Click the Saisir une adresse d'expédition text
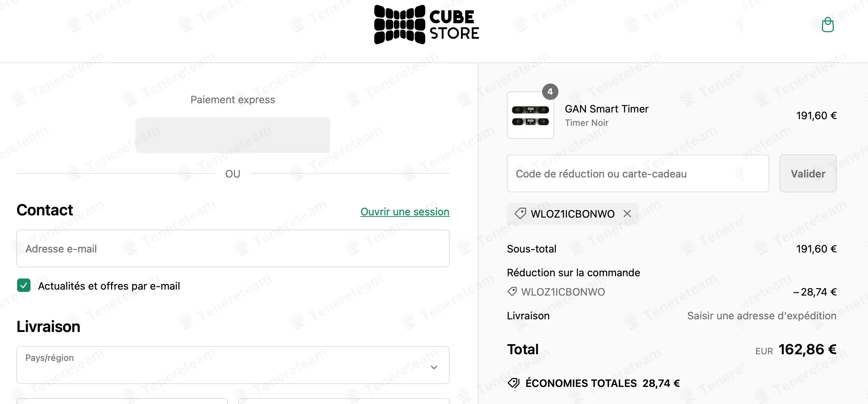This screenshot has height=404, width=868. coord(761,316)
